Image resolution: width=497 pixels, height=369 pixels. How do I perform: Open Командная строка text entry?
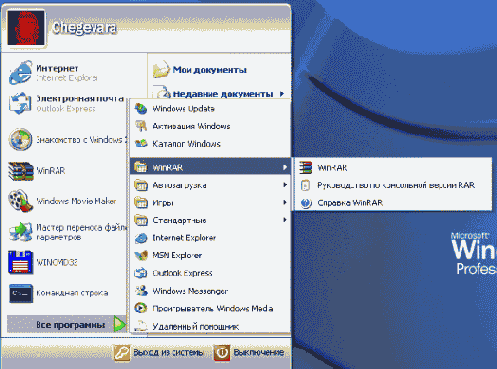click(72, 293)
